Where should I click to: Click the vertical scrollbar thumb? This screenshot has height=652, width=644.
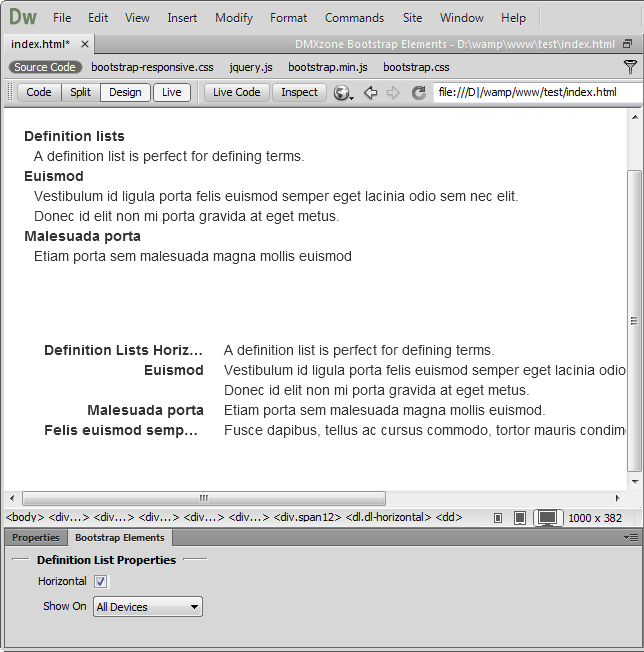coord(634,321)
